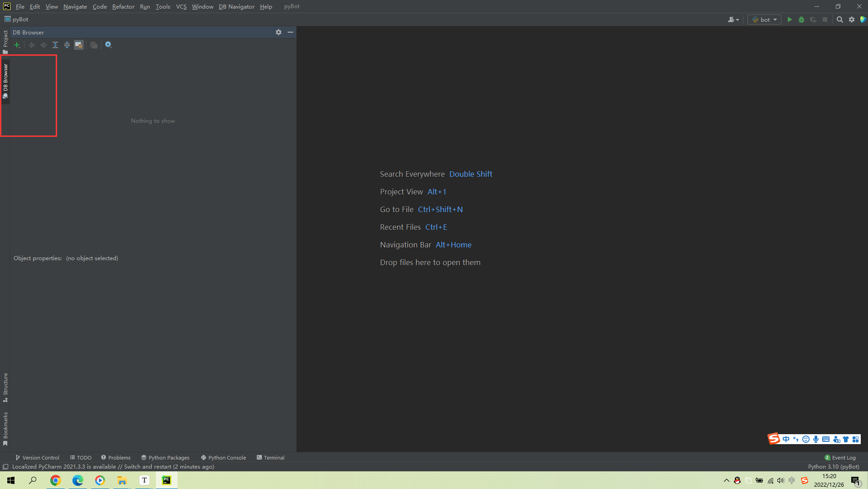
Task: Click the stop process square icon
Action: tap(825, 19)
